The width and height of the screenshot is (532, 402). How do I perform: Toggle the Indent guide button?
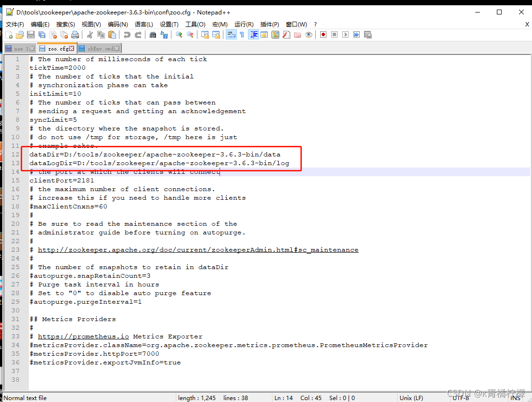click(x=253, y=35)
